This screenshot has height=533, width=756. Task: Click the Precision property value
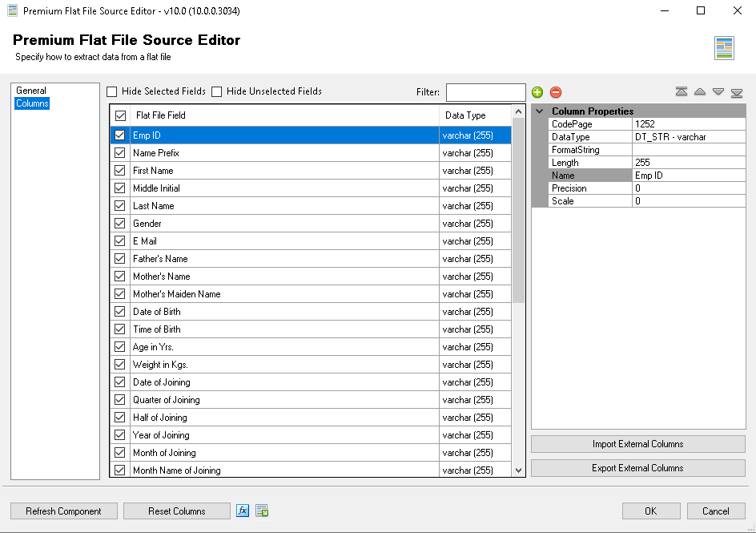pyautogui.click(x=689, y=188)
